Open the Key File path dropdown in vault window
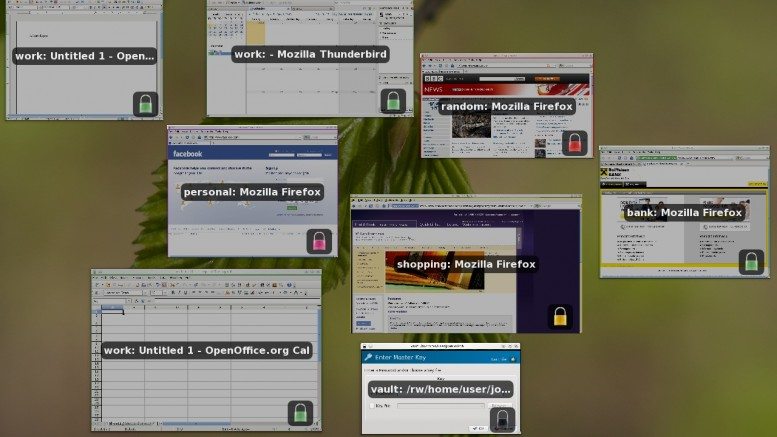 [441, 406]
